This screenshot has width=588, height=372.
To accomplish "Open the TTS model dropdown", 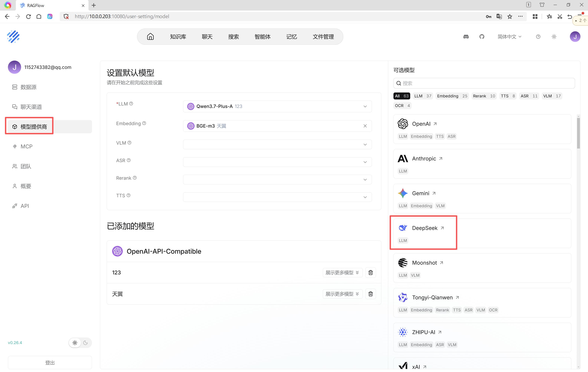I will point(277,197).
